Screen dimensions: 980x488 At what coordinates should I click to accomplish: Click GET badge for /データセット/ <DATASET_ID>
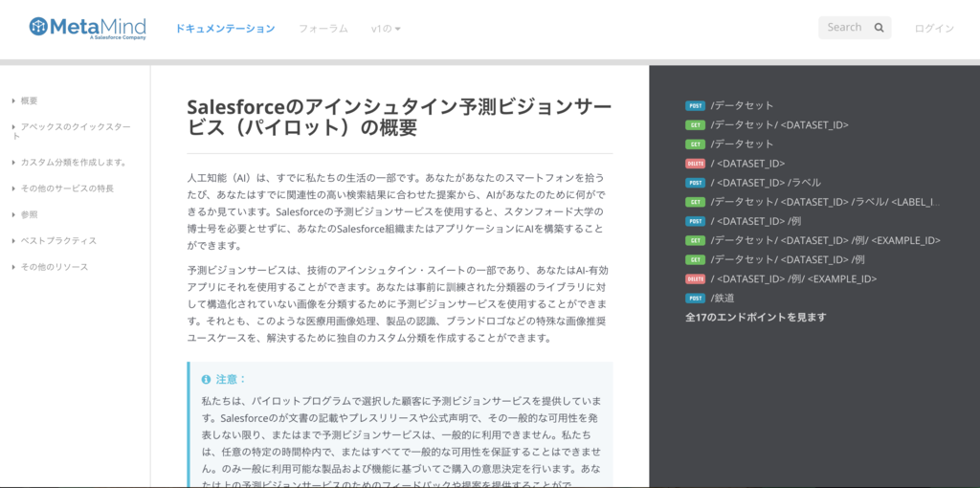pos(695,125)
